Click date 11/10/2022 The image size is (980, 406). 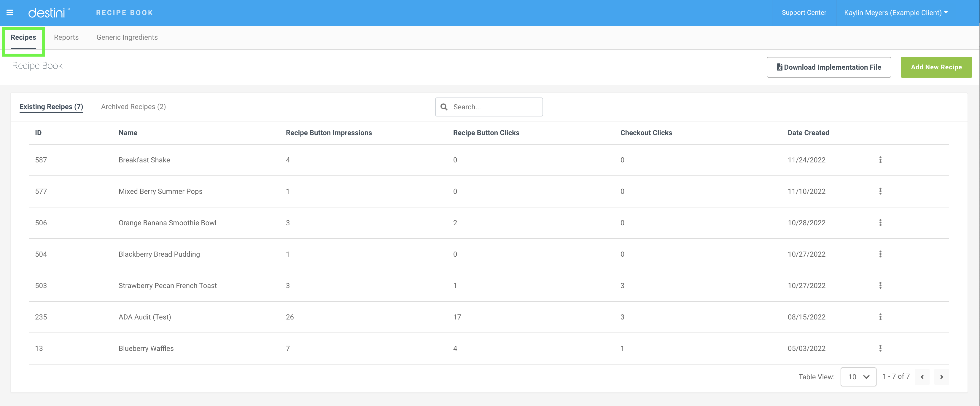pos(806,191)
